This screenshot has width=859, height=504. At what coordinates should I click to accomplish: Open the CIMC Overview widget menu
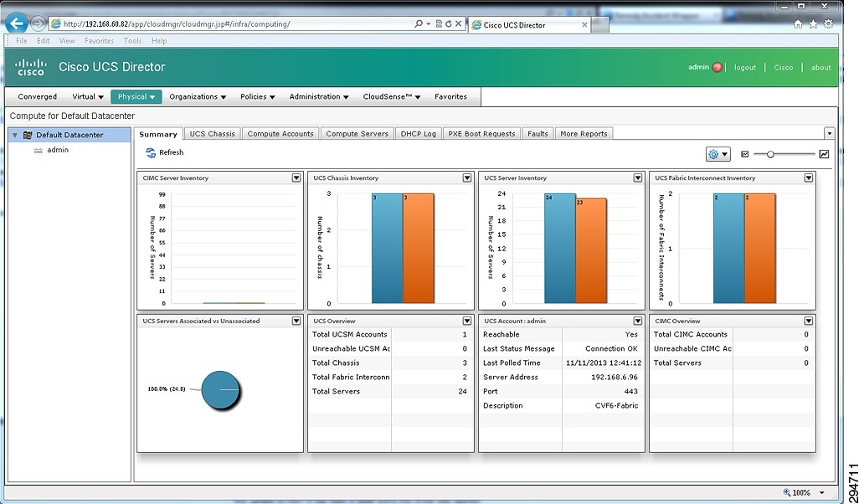809,321
